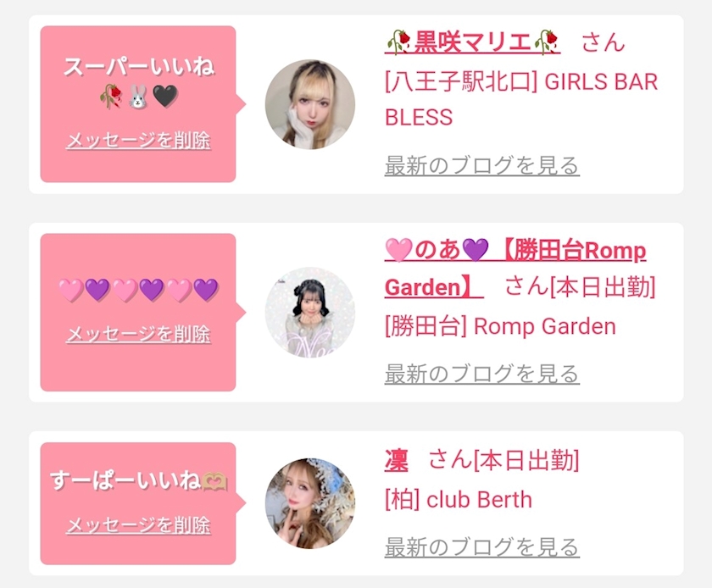Screen dimensions: 712x588
Task: Delete the pink and purple hearts message
Action: (x=138, y=334)
